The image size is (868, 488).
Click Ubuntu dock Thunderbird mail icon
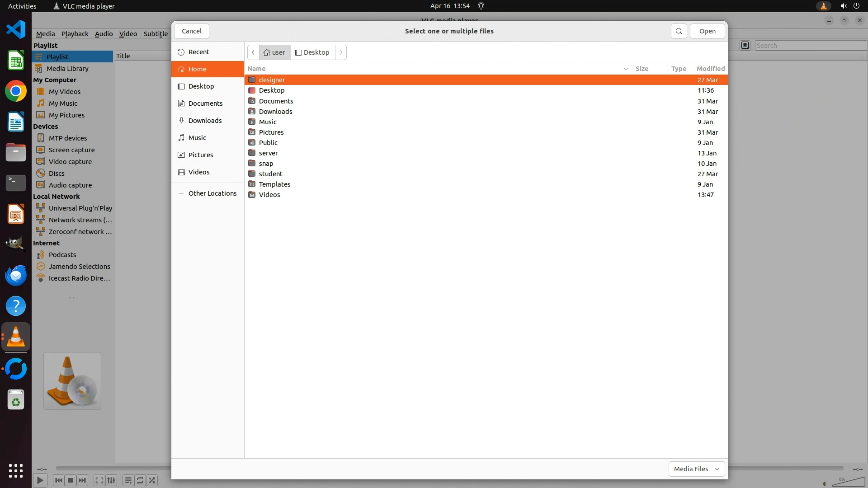click(16, 275)
